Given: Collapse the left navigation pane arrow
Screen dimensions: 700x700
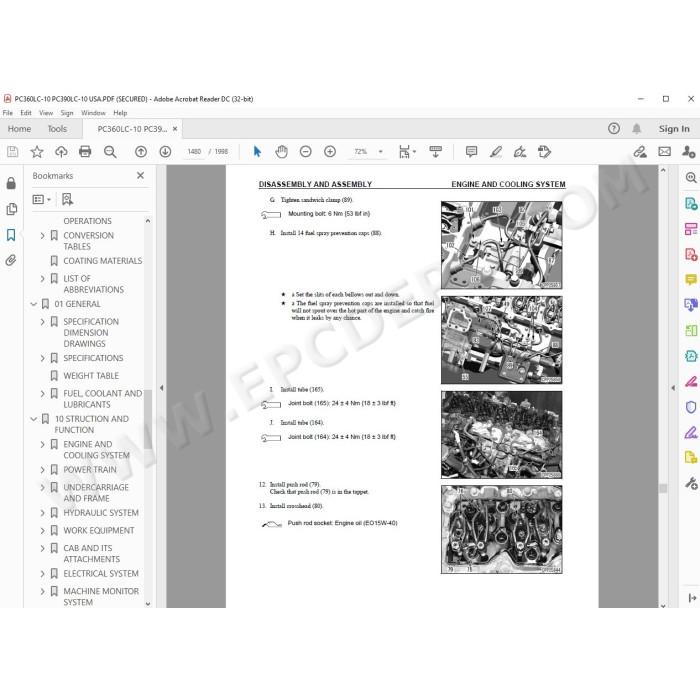Looking at the screenshot, I should tap(162, 388).
